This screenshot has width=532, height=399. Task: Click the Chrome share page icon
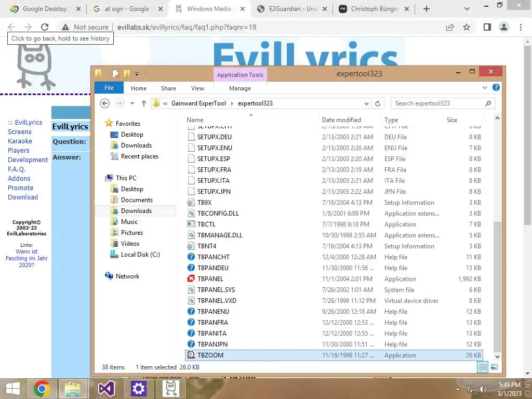(450, 27)
